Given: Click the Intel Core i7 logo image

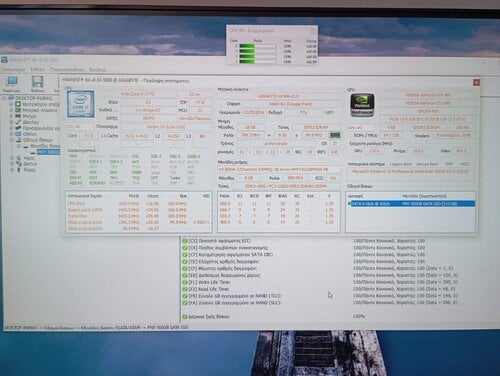Looking at the screenshot, I should (x=80, y=104).
